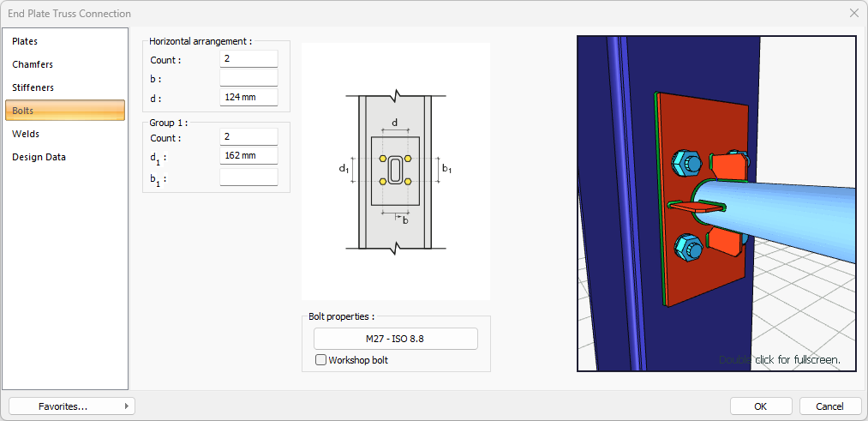Screen dimensions: 868x421
Task: Enable the Workshop bolt checkbox
Action: 321,360
